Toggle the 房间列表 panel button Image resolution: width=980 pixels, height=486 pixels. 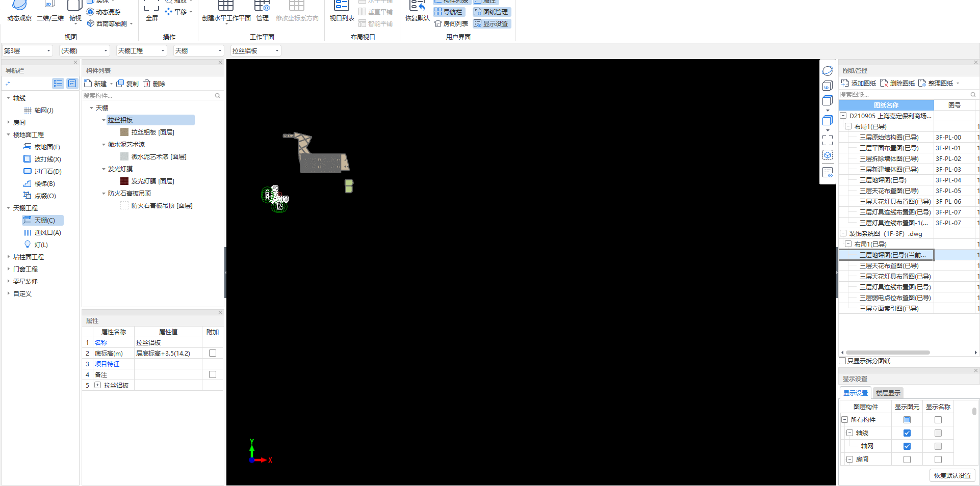451,23
